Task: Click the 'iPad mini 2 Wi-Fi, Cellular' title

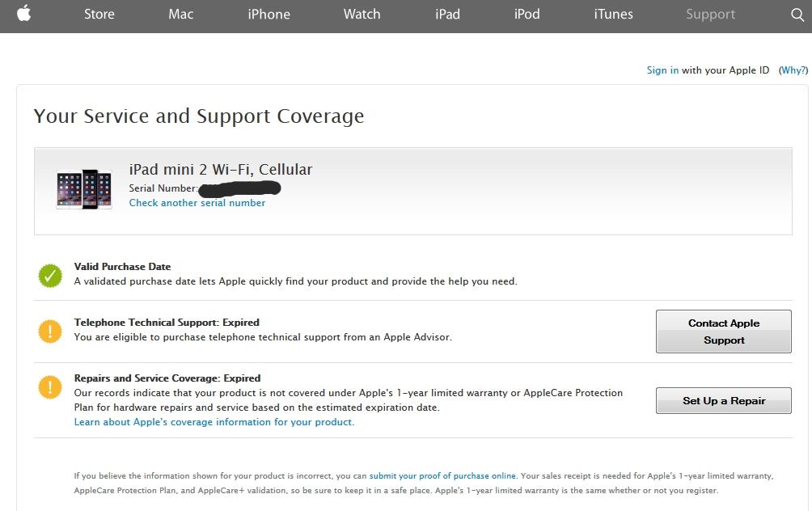Action: click(221, 169)
